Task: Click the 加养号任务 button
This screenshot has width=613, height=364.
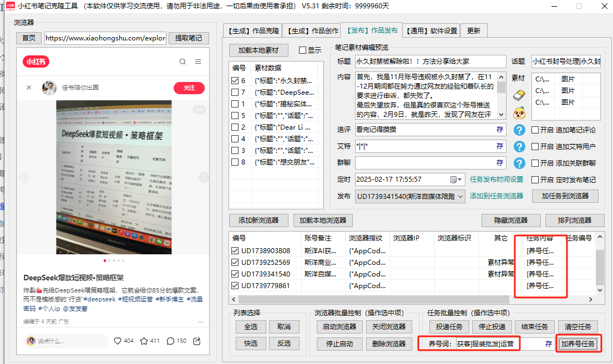Action: [579, 344]
